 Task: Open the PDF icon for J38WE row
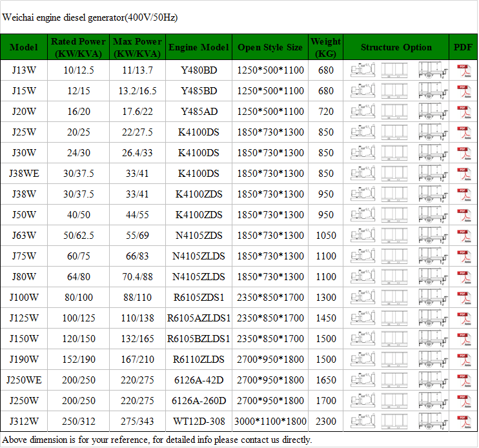(x=464, y=174)
